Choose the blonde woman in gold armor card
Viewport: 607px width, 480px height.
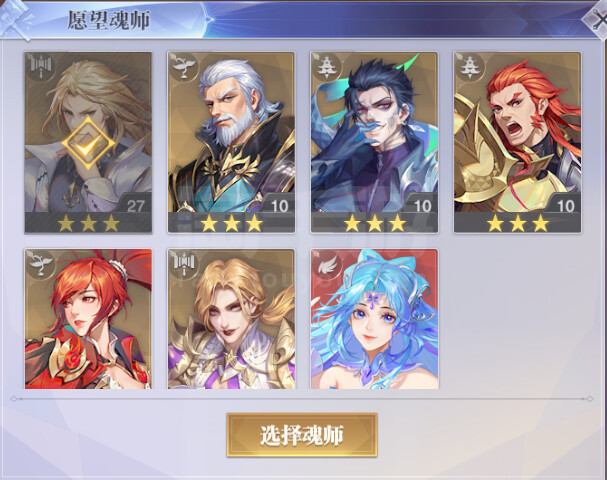click(231, 319)
